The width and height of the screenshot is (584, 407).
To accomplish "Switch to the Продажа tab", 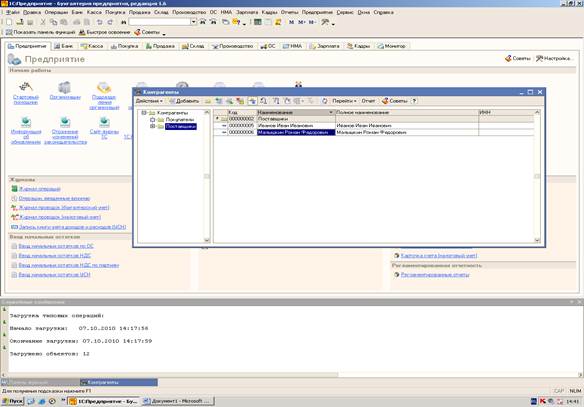I will click(x=160, y=46).
